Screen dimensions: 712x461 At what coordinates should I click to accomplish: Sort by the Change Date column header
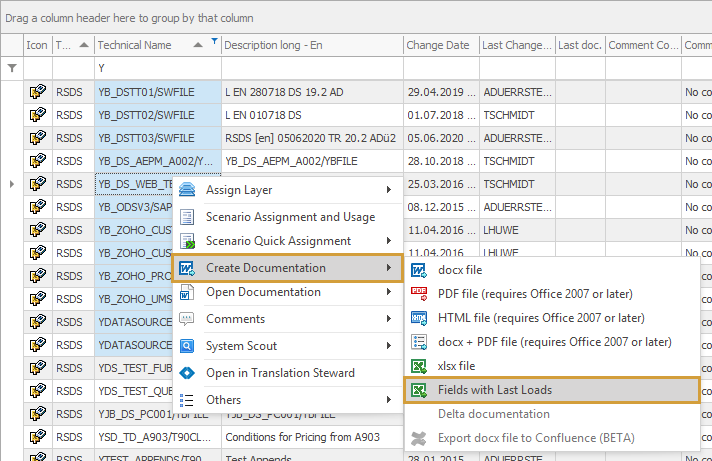(x=440, y=45)
